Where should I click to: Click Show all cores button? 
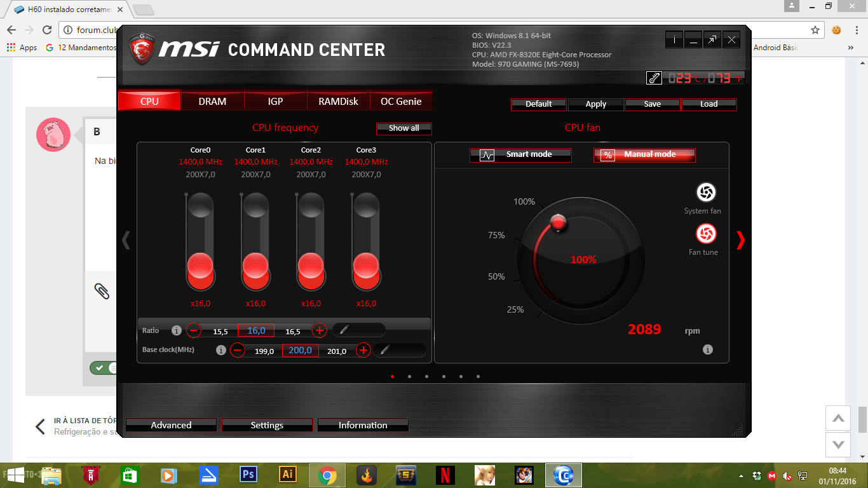[404, 128]
